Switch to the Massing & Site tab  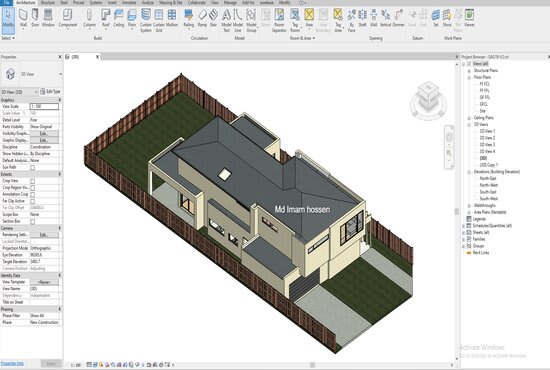[x=170, y=2]
